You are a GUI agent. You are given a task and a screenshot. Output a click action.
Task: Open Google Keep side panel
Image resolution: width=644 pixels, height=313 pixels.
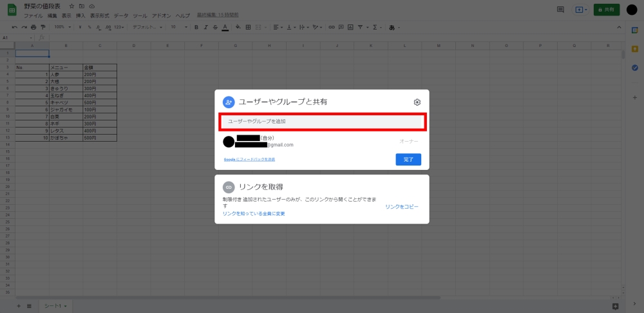(634, 49)
